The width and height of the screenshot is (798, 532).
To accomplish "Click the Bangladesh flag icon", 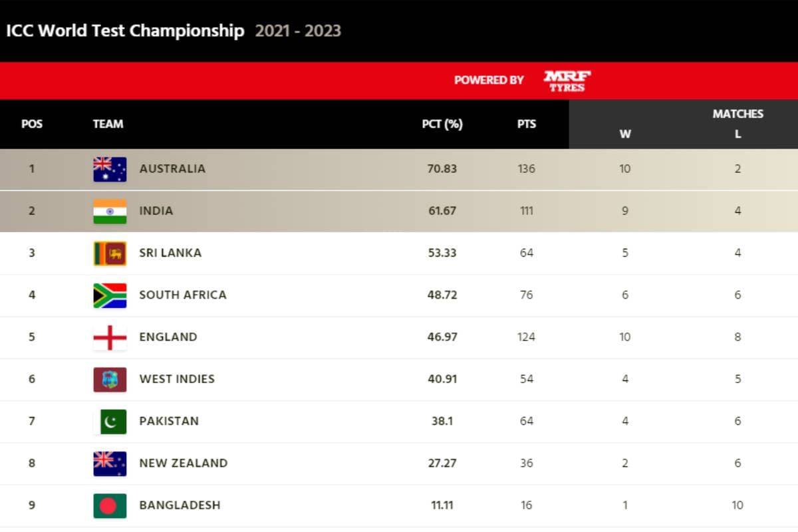I will pos(110,505).
